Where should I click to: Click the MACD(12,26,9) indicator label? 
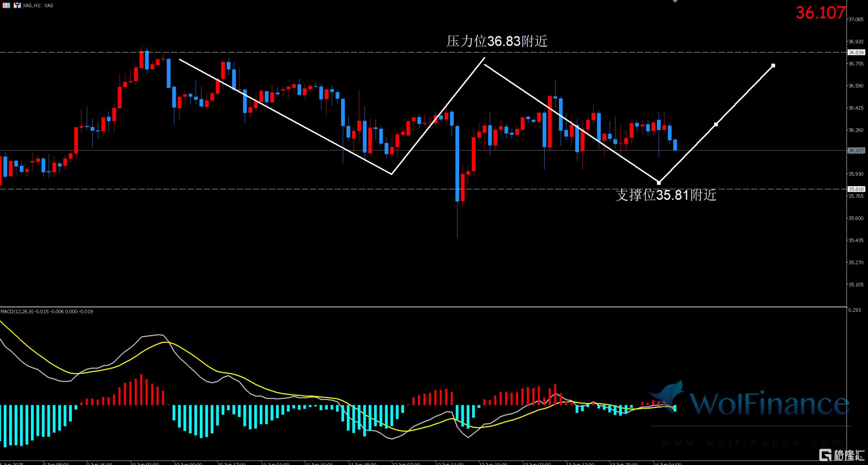tap(47, 311)
